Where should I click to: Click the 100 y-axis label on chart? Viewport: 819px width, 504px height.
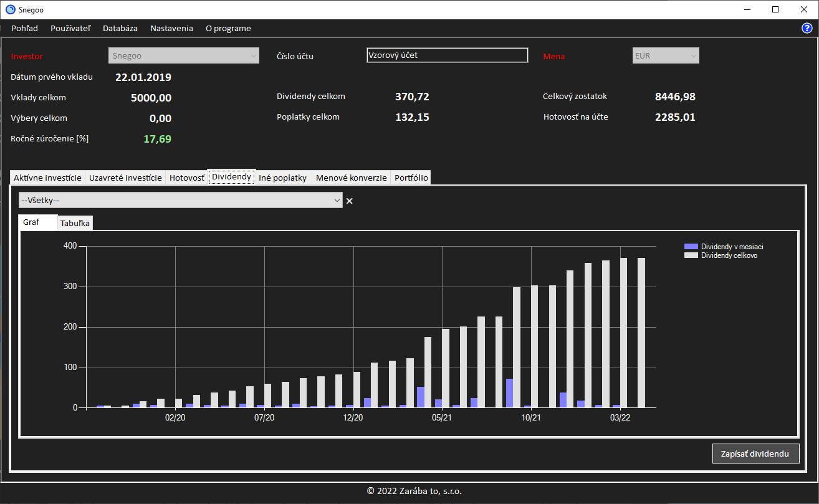click(70, 368)
